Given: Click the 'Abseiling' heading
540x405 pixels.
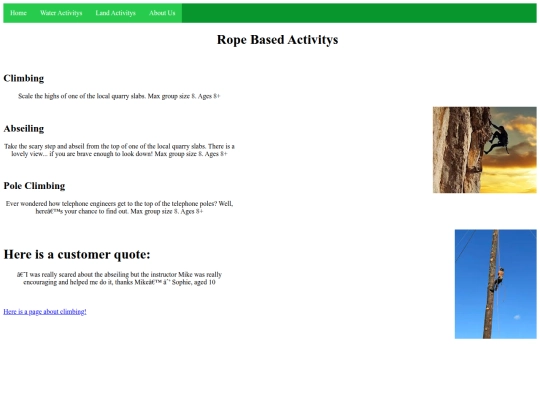Looking at the screenshot, I should [24, 128].
